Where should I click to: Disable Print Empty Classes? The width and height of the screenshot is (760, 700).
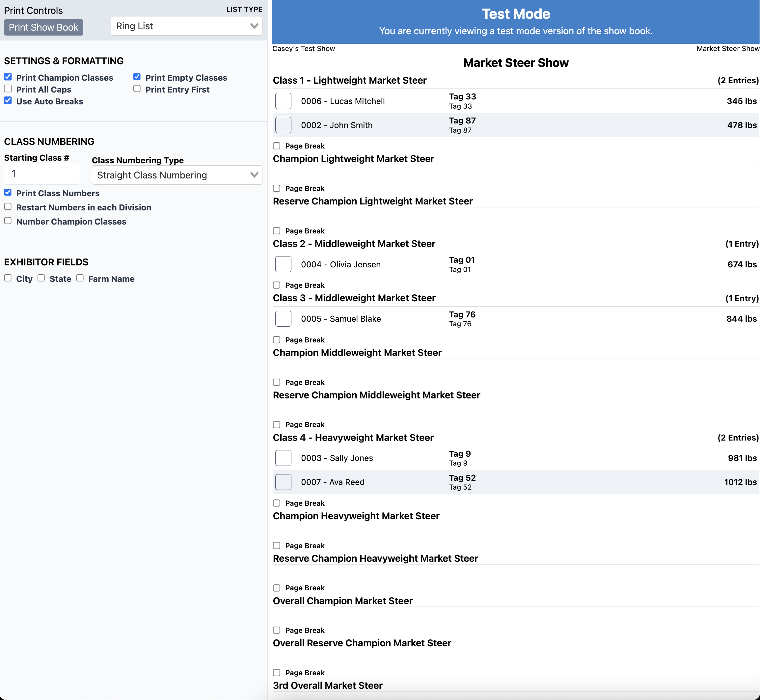pyautogui.click(x=137, y=77)
